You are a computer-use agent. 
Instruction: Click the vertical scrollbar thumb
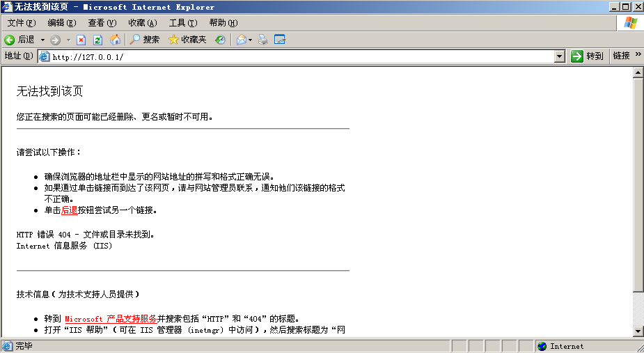[x=638, y=185]
